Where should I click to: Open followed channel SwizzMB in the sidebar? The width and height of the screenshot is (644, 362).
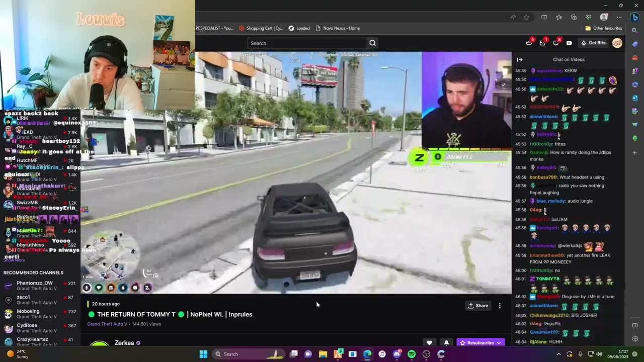coord(39,205)
